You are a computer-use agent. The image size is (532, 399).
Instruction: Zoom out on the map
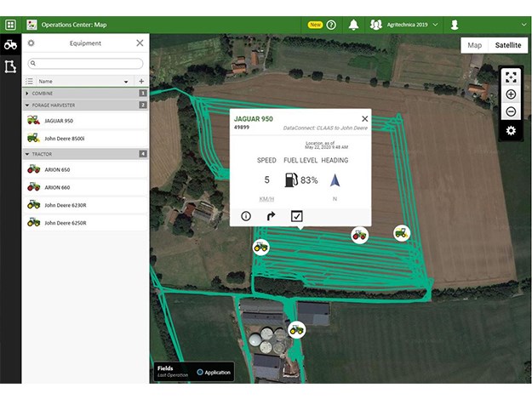tap(511, 111)
